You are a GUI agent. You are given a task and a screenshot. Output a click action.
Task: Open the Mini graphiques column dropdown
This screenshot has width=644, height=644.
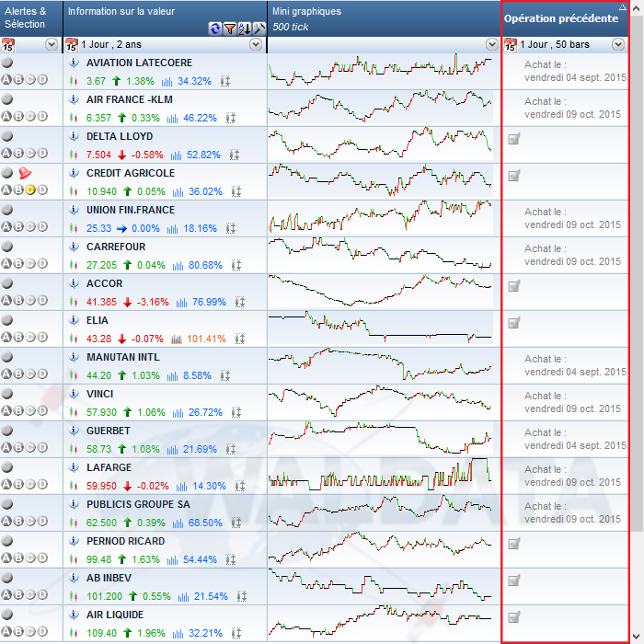point(491,44)
